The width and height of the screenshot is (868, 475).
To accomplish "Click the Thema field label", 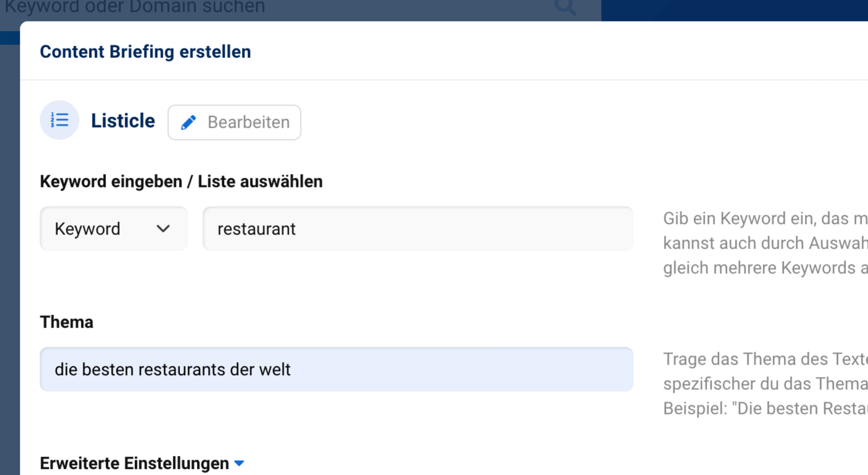I will pos(67,322).
